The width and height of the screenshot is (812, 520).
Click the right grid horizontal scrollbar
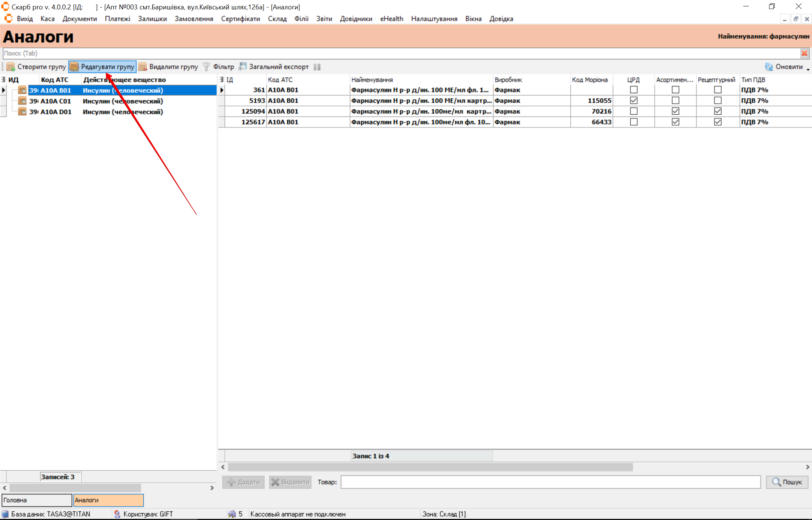point(430,467)
